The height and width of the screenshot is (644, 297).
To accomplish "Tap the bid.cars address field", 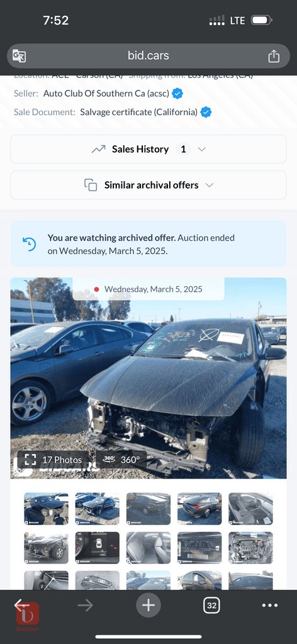I will pos(148,56).
